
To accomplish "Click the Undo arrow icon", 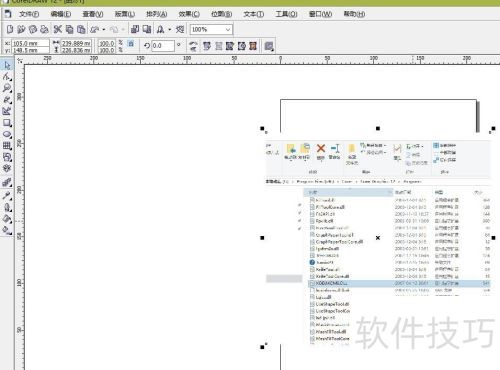I will (x=95, y=29).
